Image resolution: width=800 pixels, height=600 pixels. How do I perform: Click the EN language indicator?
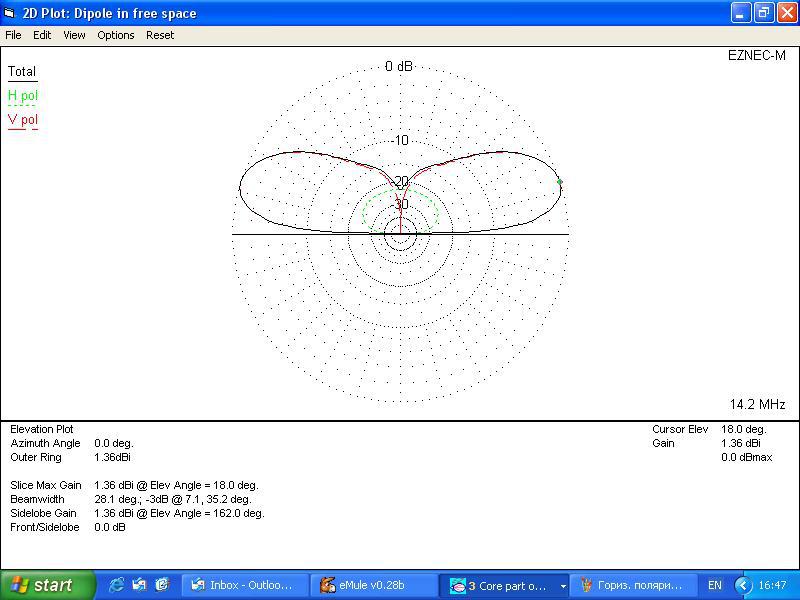715,585
